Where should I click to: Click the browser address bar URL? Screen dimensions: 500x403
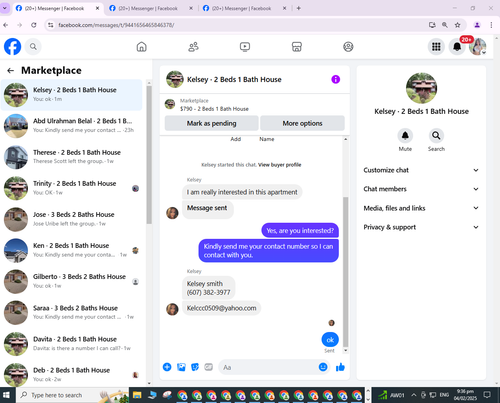tap(116, 25)
